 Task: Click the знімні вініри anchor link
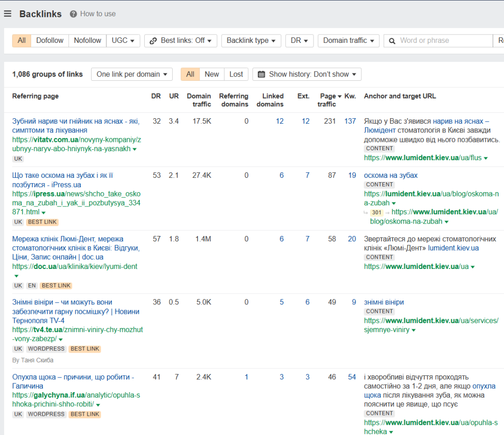pyautogui.click(x=384, y=302)
